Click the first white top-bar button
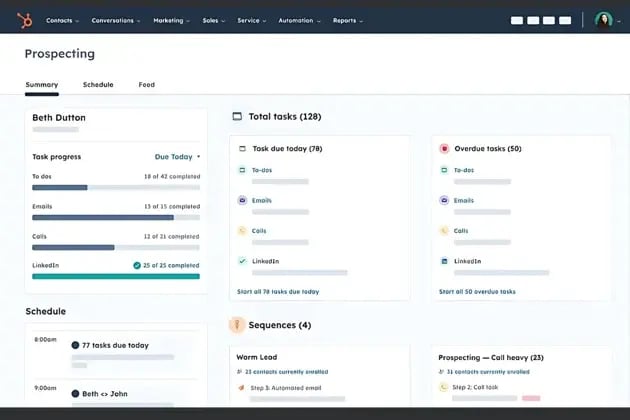The width and height of the screenshot is (630, 420). tap(517, 20)
